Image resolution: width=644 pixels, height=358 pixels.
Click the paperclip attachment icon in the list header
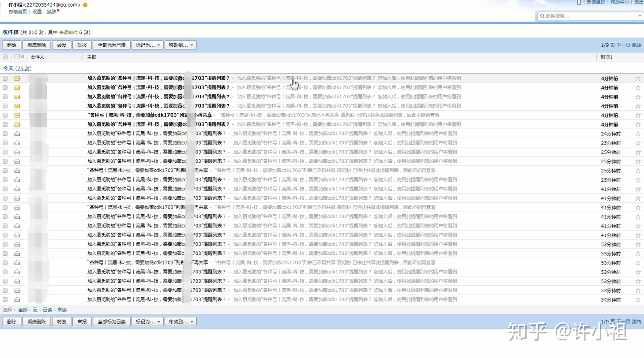(x=23, y=56)
